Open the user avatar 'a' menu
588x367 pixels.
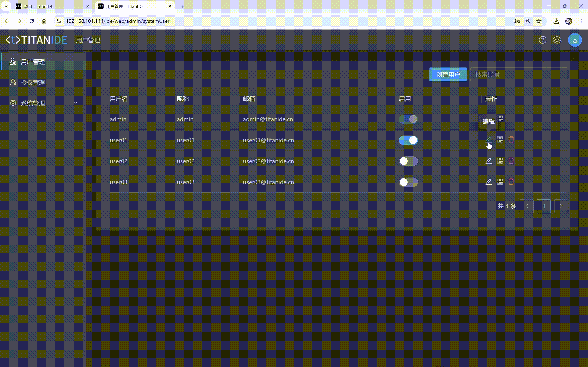(x=574, y=40)
